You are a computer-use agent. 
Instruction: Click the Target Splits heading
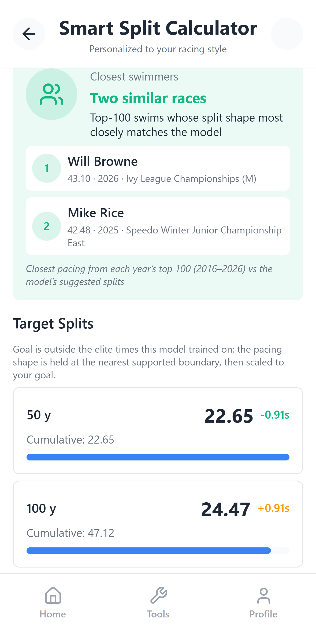[x=53, y=324]
